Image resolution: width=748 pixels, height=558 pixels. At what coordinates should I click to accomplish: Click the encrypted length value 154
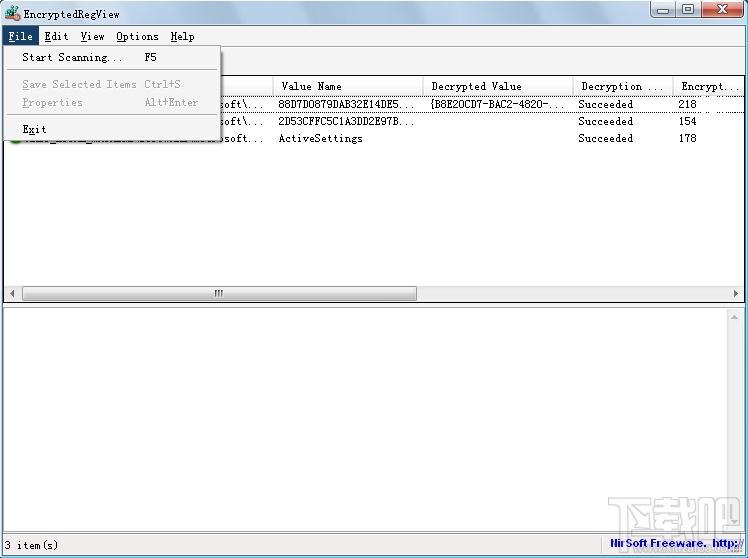tap(687, 121)
